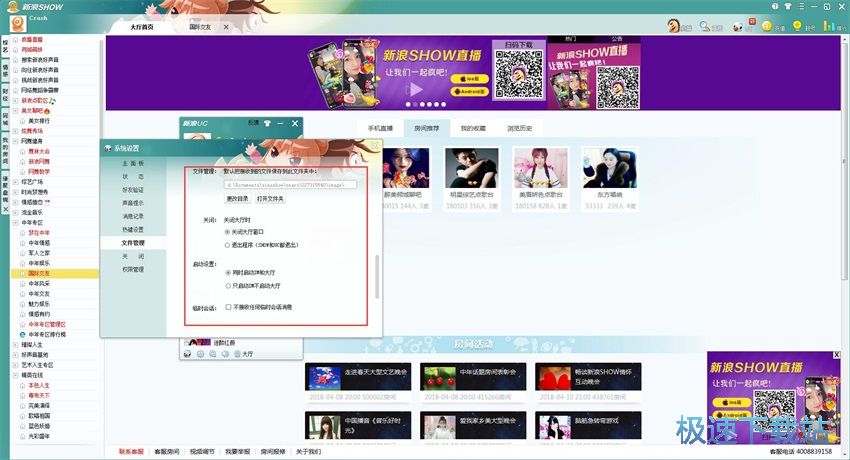
Task: Select 退出程序 (SHOW和UC都退出) radio option
Action: click(228, 245)
